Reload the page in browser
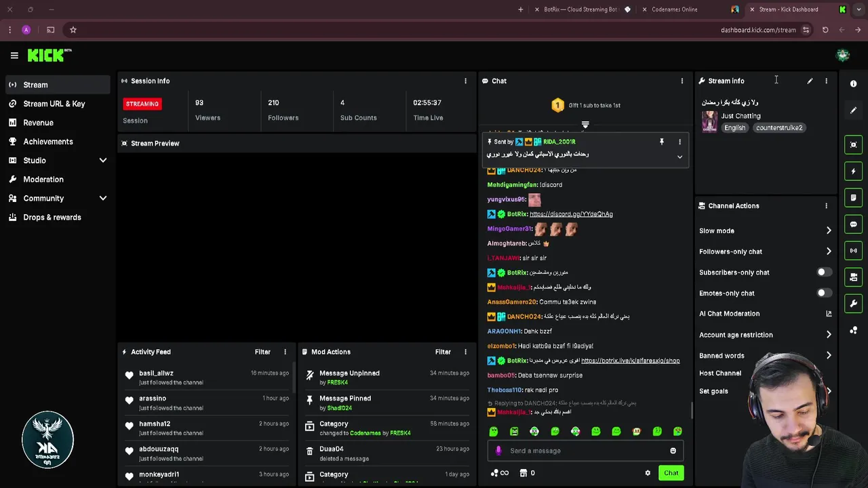Viewport: 868px width, 488px height. pyautogui.click(x=825, y=30)
